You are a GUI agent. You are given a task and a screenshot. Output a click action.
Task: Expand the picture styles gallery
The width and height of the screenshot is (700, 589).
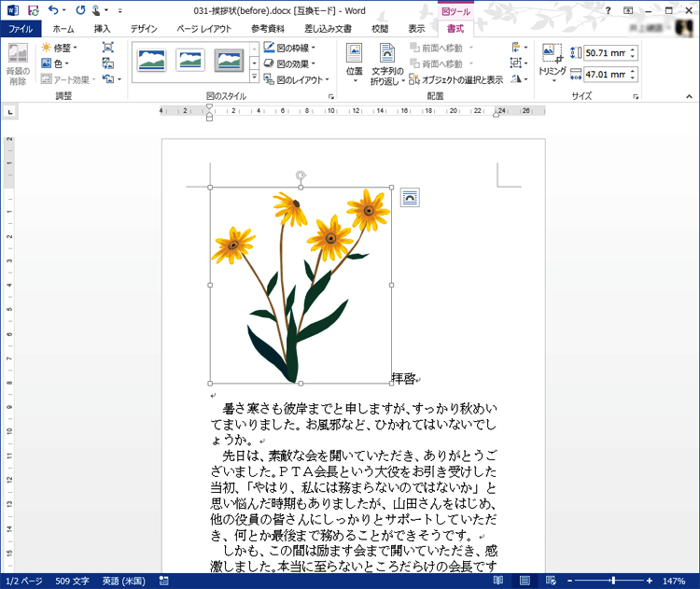click(254, 77)
